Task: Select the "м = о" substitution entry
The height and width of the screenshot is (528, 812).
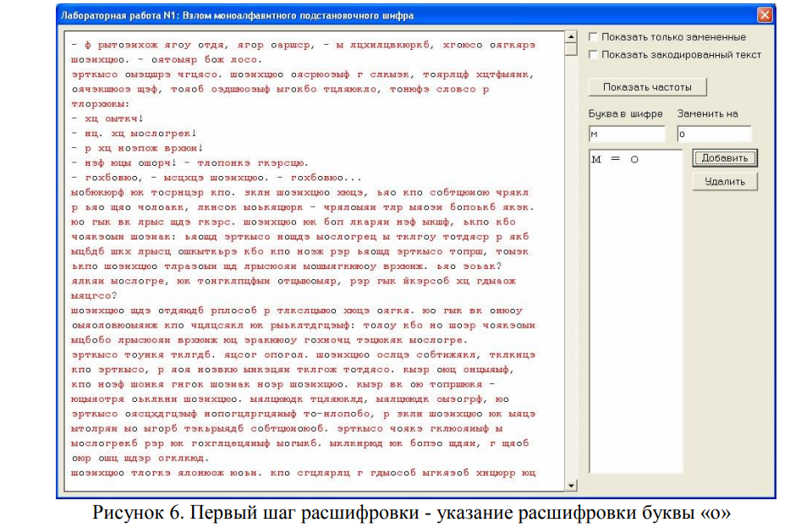Action: tap(614, 159)
